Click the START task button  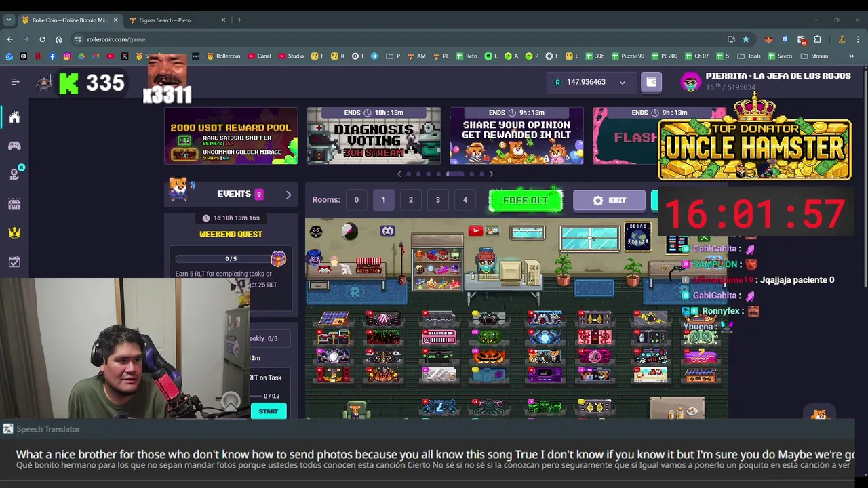click(268, 411)
